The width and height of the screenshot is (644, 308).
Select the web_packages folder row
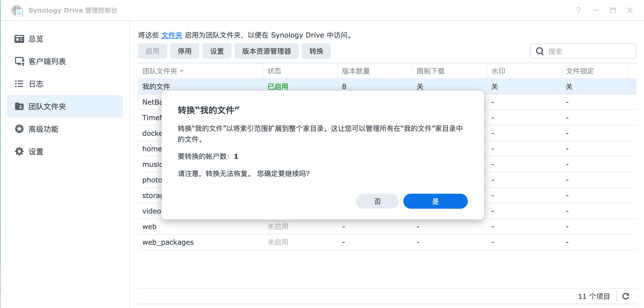pyautogui.click(x=168, y=242)
